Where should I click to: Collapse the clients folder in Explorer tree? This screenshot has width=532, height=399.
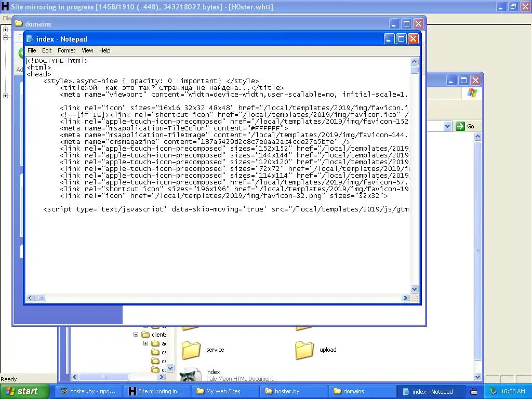pyautogui.click(x=136, y=334)
